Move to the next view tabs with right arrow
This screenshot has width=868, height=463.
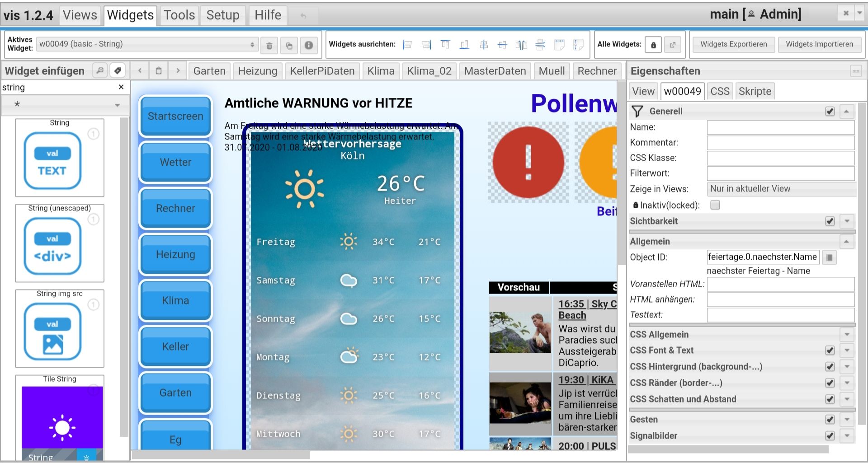(x=178, y=70)
